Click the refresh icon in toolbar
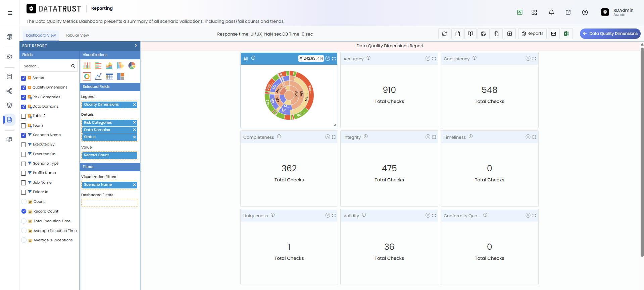The width and height of the screenshot is (644, 290). click(x=444, y=34)
